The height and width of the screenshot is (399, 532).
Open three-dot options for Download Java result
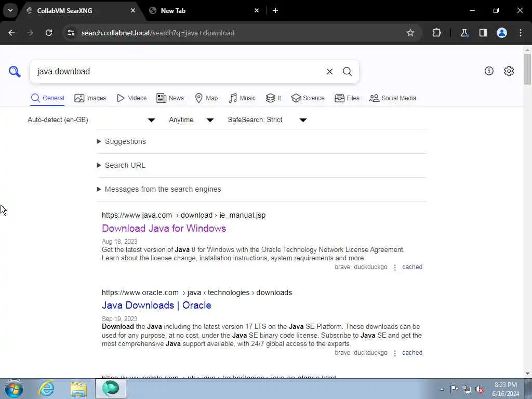tap(395, 268)
